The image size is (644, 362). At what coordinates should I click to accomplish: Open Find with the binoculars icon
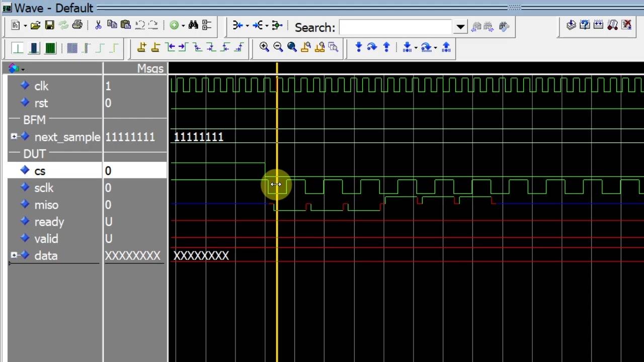[x=193, y=25]
